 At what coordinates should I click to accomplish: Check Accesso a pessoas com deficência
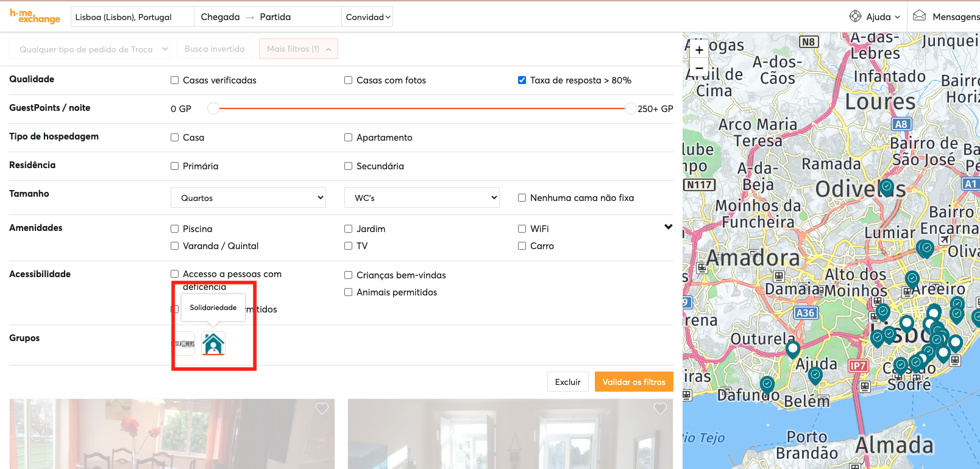point(175,273)
